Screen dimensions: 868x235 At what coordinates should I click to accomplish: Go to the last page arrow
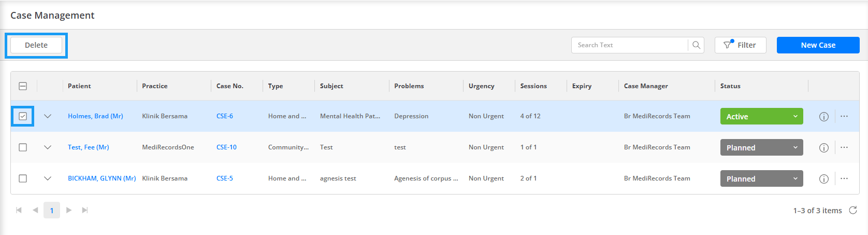(x=85, y=210)
